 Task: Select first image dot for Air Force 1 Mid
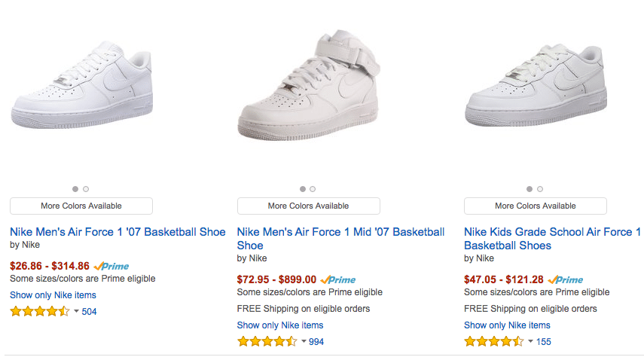click(x=303, y=189)
